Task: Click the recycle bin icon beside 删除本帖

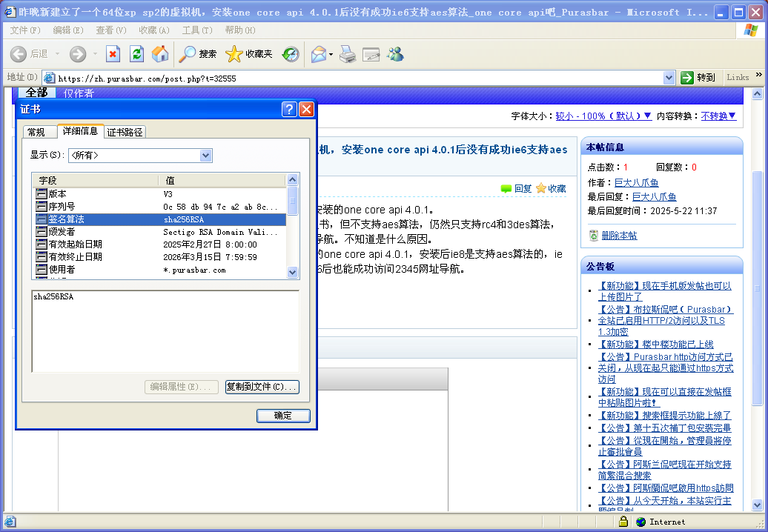Action: tap(594, 236)
